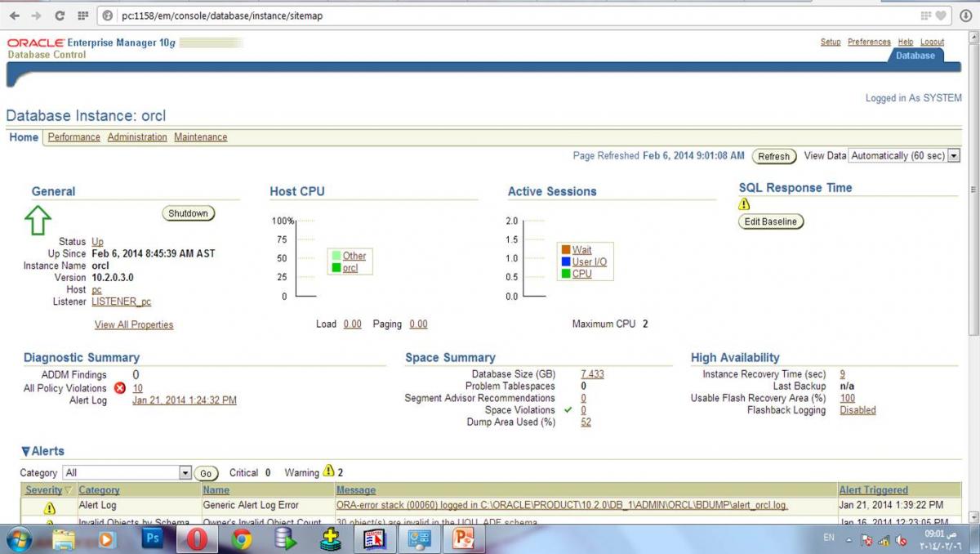Click the red policy violations error icon
This screenshot has width=980, height=554.
click(x=120, y=388)
